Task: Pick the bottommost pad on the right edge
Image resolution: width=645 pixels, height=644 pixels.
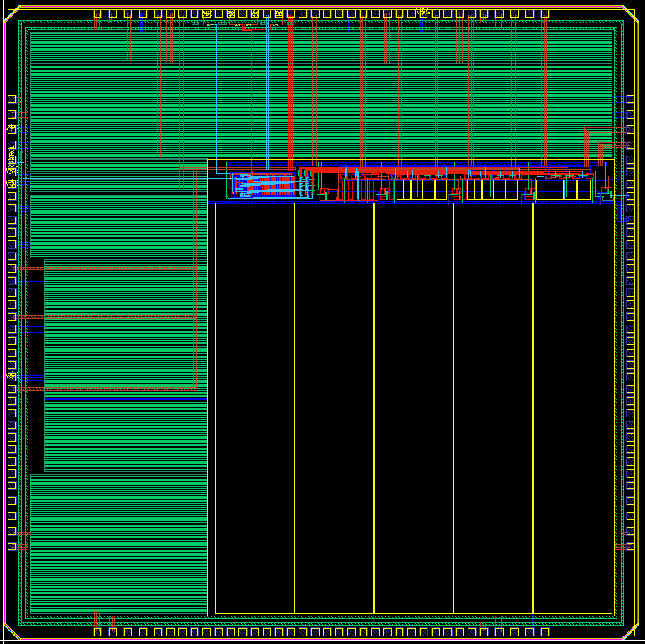Action: (x=630, y=546)
